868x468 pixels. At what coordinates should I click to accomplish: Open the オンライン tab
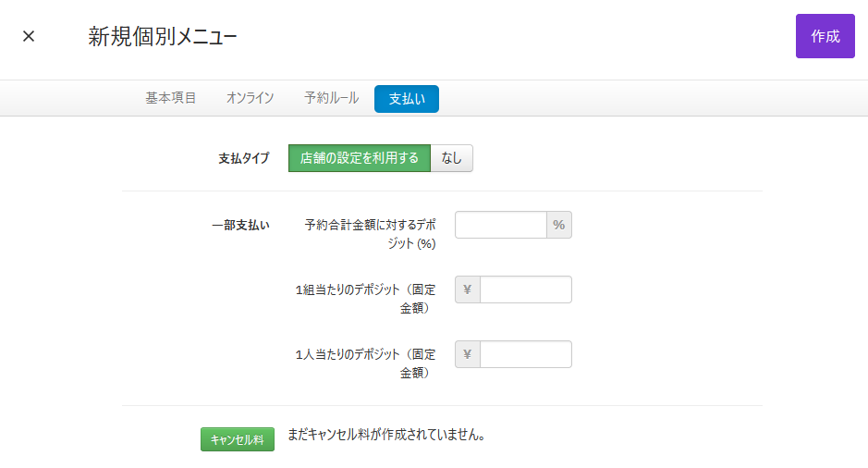click(250, 98)
